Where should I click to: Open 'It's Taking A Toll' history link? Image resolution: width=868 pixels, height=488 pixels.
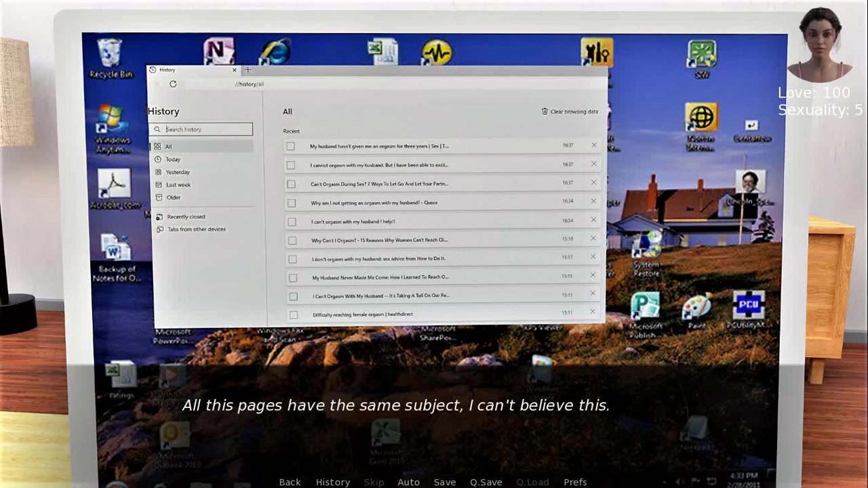click(x=380, y=296)
